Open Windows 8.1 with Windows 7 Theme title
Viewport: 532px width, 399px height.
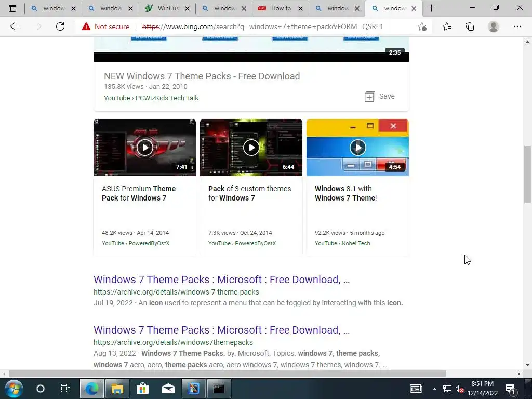point(345,193)
